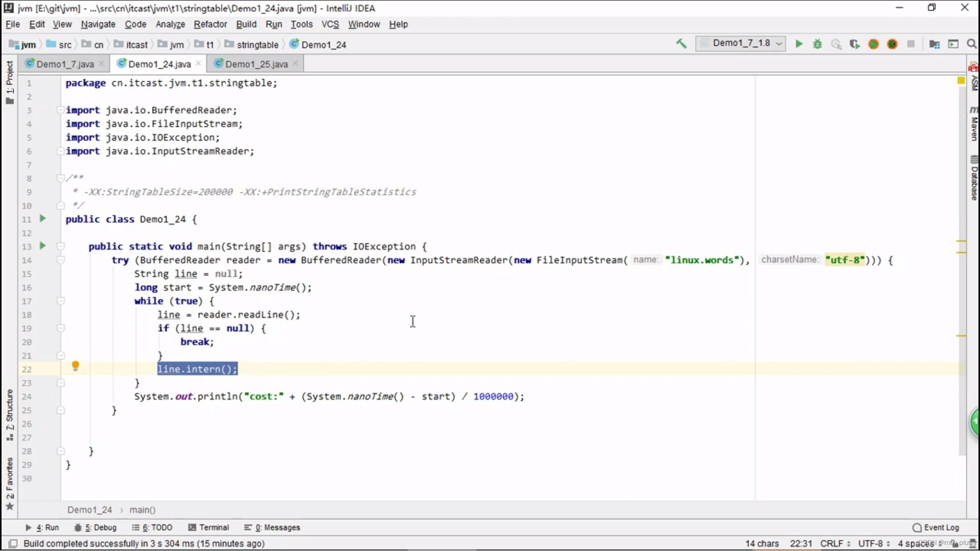Click the intention lightbulb on line 22
Viewport: 980px width, 551px height.
[76, 366]
